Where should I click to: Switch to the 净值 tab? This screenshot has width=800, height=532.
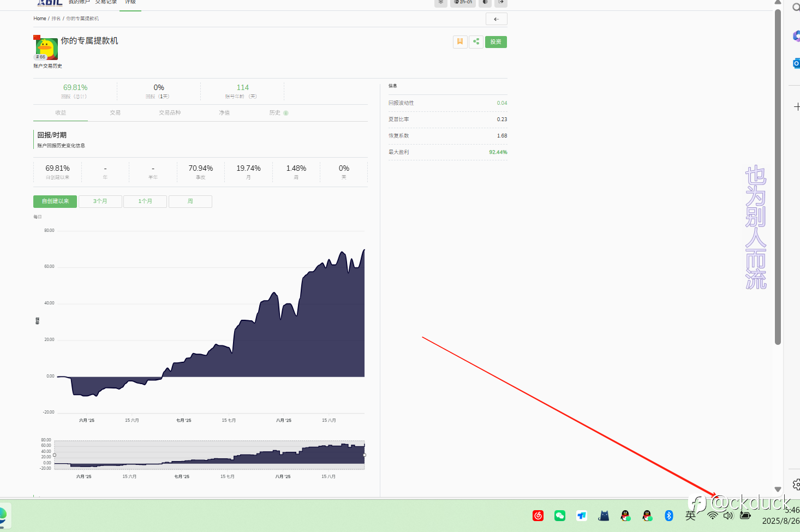click(224, 113)
